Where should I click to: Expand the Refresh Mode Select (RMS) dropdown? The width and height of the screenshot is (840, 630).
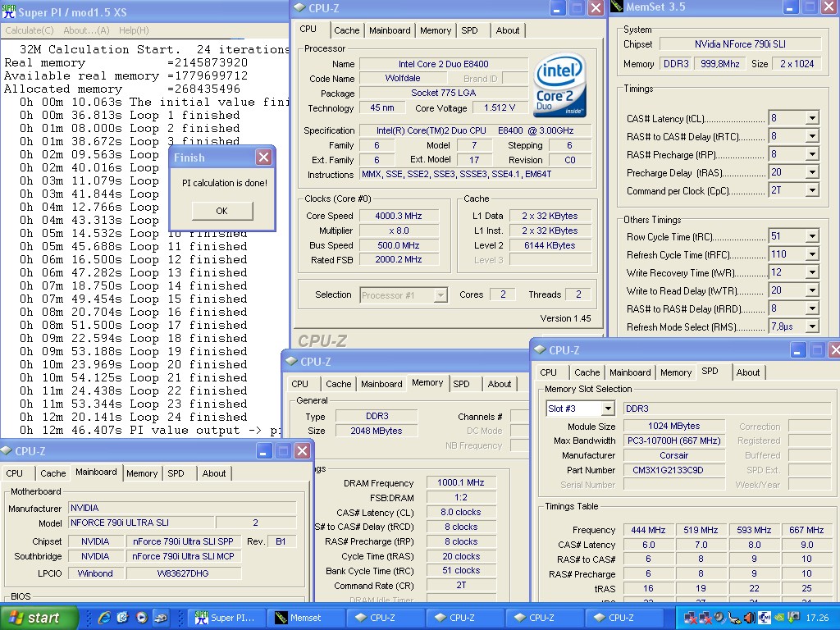[x=812, y=326]
